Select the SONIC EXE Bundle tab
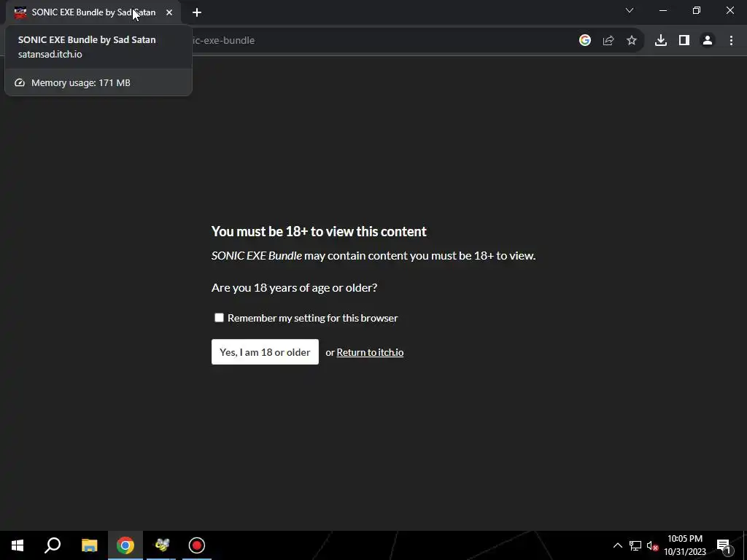This screenshot has width=747, height=560. (93, 12)
